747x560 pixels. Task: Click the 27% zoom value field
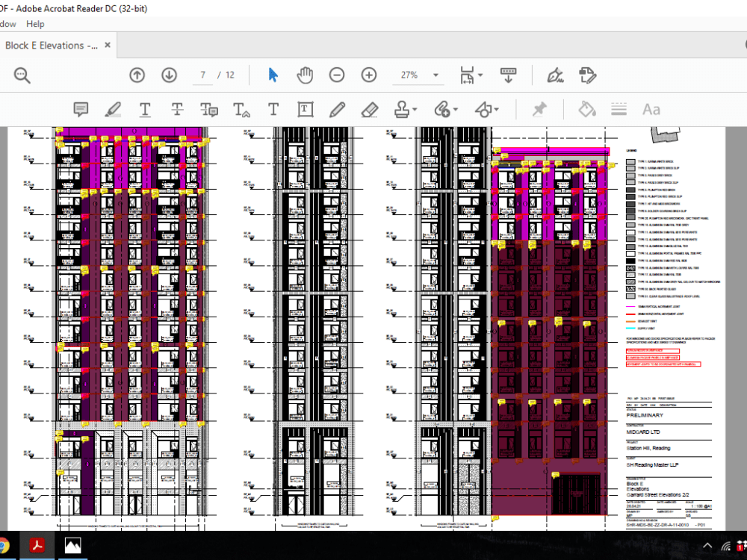tap(409, 75)
